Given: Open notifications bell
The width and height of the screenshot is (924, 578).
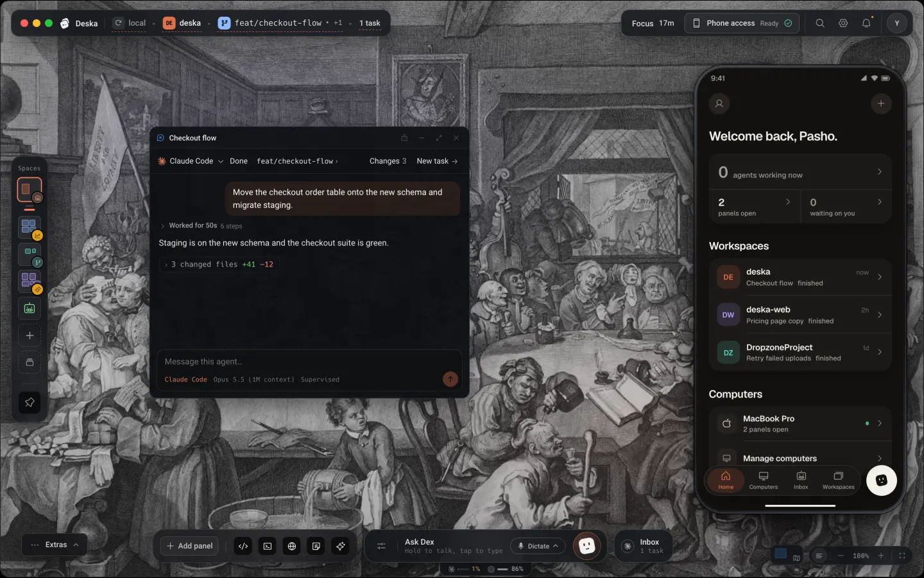Looking at the screenshot, I should (866, 23).
